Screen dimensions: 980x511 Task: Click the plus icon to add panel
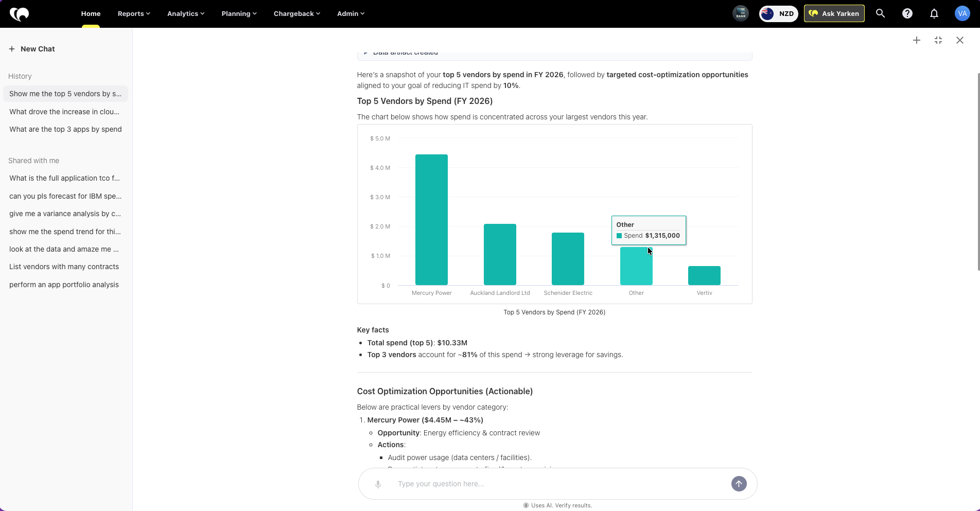(x=917, y=40)
